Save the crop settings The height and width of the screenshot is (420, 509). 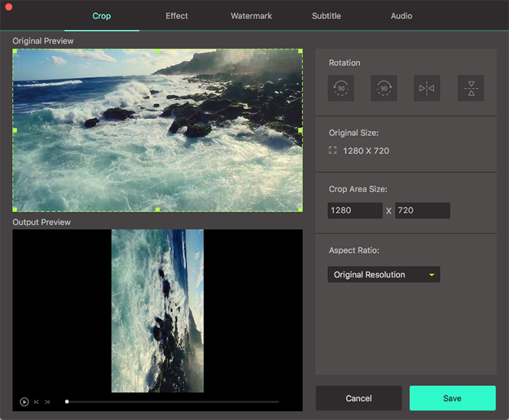click(452, 398)
